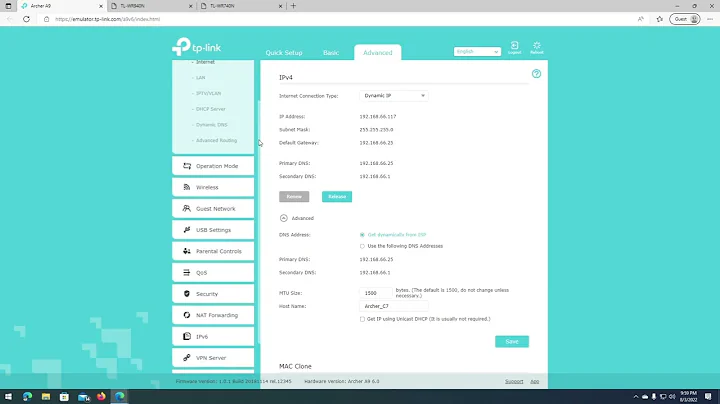Viewport: 720px width, 404px height.
Task: Reload the page using browser refresh icon
Action: (27, 19)
